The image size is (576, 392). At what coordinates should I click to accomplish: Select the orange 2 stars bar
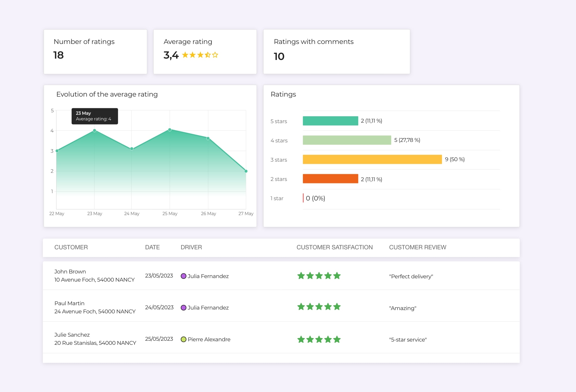click(330, 179)
